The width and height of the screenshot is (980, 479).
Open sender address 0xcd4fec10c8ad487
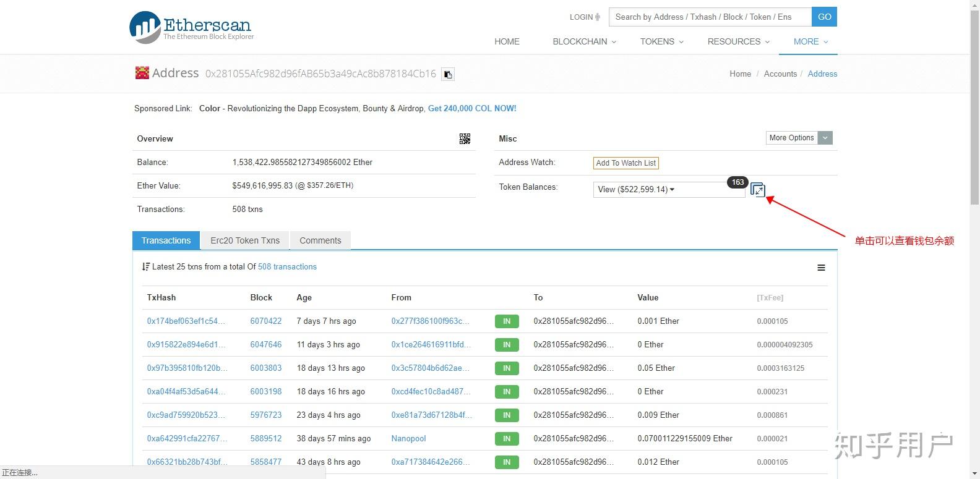[x=431, y=391]
